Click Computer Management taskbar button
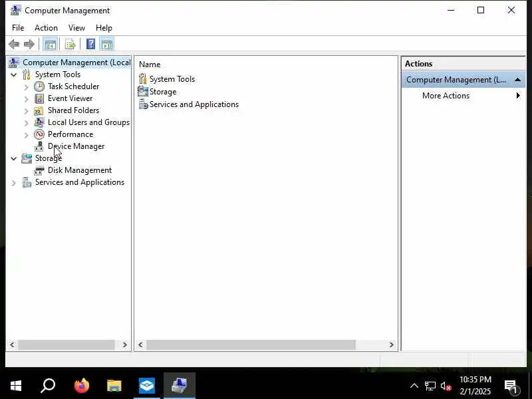This screenshot has height=399, width=532. (x=180, y=386)
